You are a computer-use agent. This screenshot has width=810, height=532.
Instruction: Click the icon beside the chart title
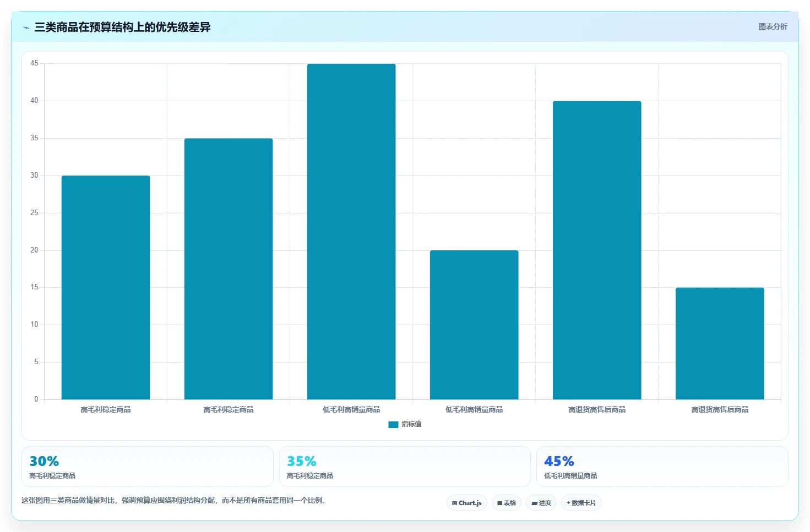(26, 28)
